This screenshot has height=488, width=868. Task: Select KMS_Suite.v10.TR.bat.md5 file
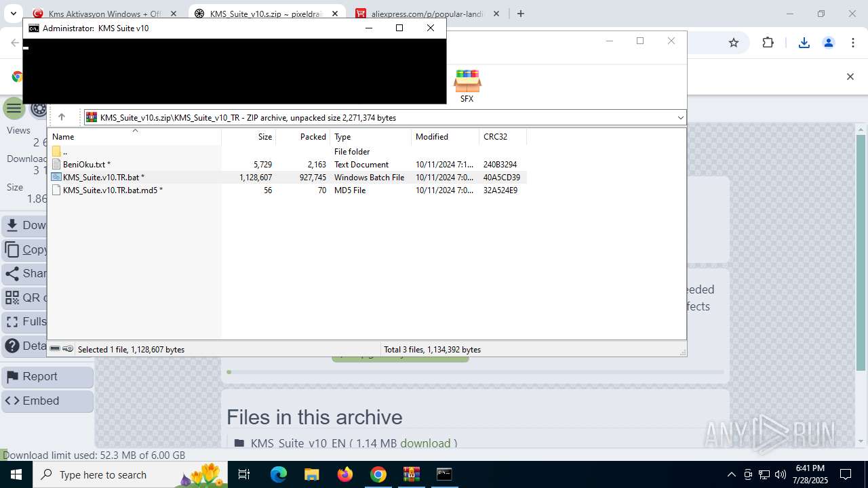pyautogui.click(x=288, y=190)
